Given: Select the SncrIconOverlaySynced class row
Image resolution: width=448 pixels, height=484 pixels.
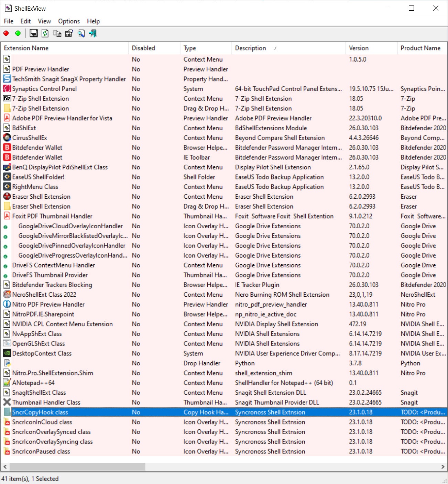Looking at the screenshot, I should tap(224, 432).
